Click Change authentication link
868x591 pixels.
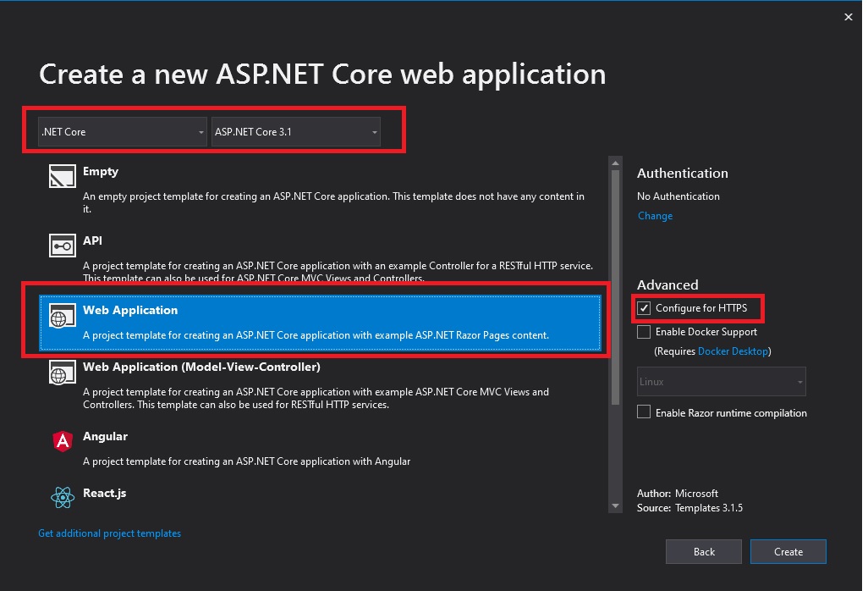[655, 216]
